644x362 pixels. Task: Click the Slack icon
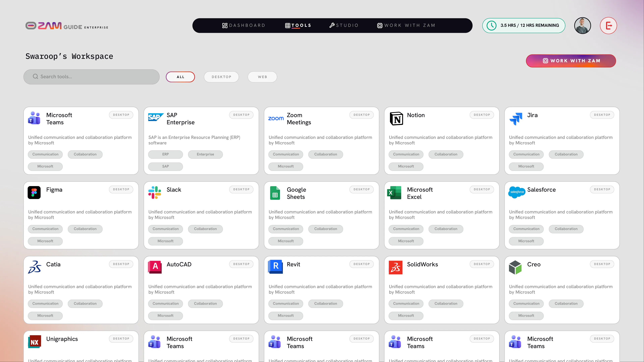(154, 193)
